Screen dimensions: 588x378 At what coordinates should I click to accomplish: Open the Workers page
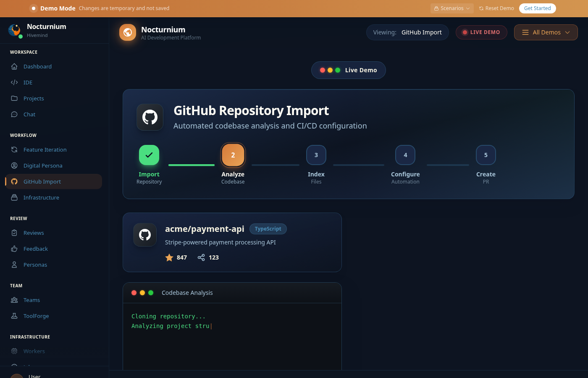[x=54, y=351]
